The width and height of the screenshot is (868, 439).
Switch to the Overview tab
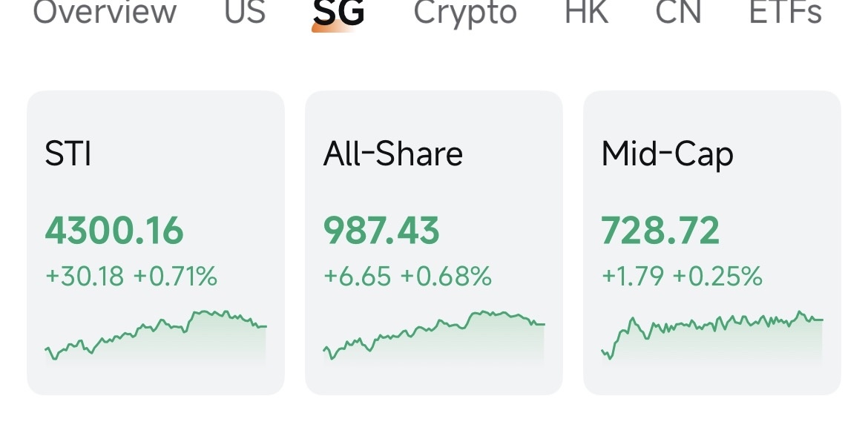(105, 13)
